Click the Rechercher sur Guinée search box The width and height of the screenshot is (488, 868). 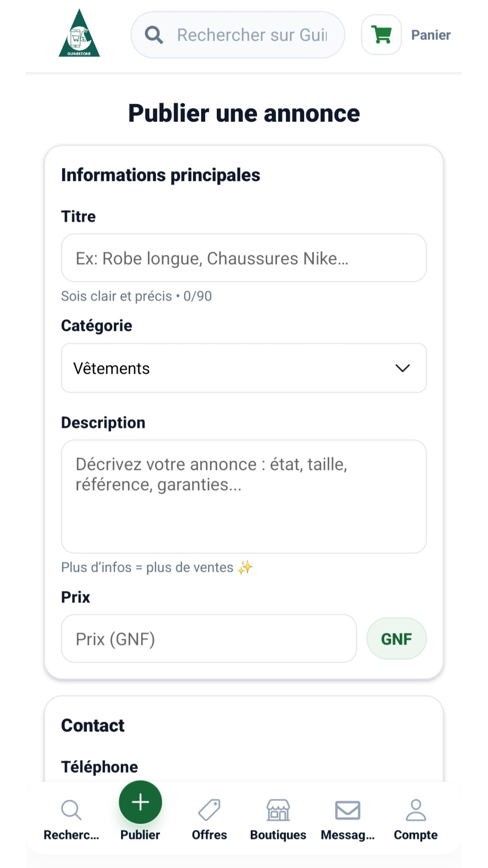252,35
